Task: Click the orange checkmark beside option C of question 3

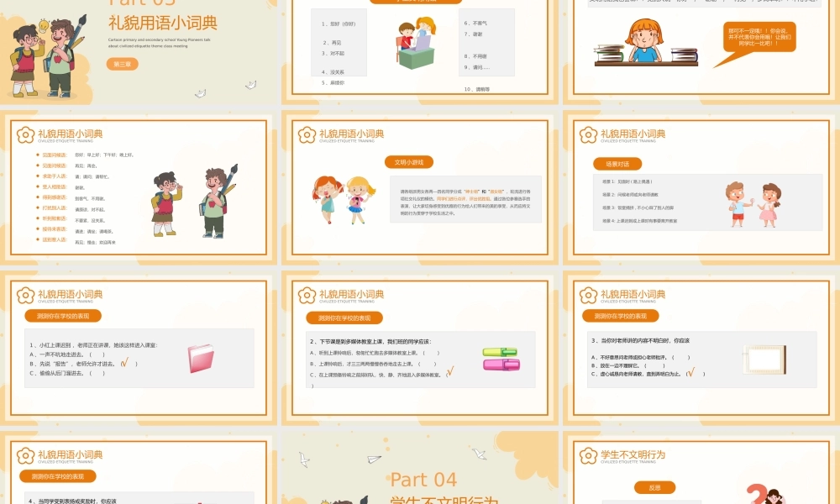Action: (x=691, y=372)
